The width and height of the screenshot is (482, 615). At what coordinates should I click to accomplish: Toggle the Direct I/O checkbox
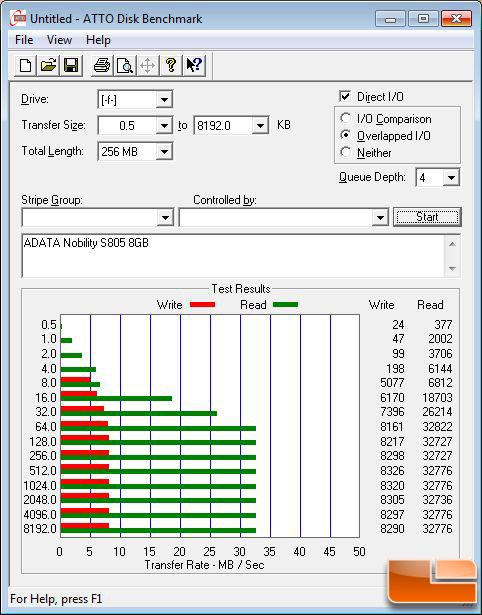tap(345, 96)
